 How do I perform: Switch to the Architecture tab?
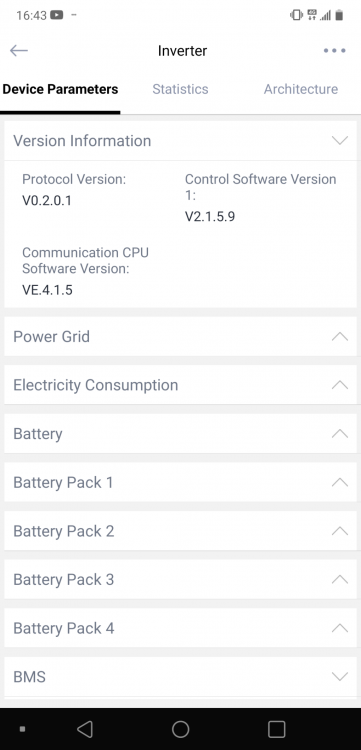click(301, 89)
